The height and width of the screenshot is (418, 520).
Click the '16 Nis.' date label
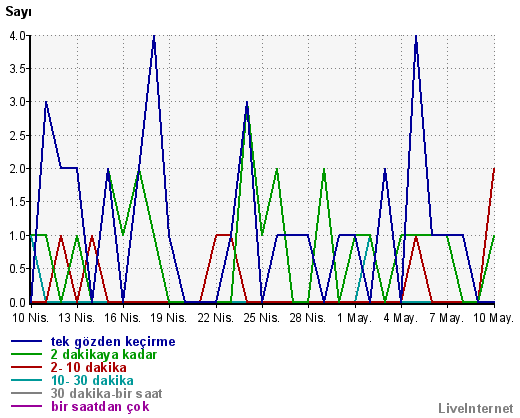point(123,318)
